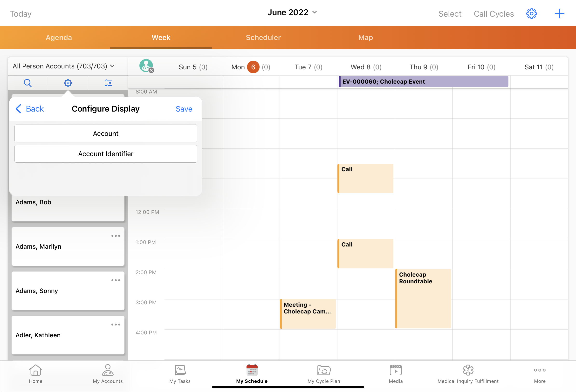Click the account search magnifier icon

click(x=27, y=83)
